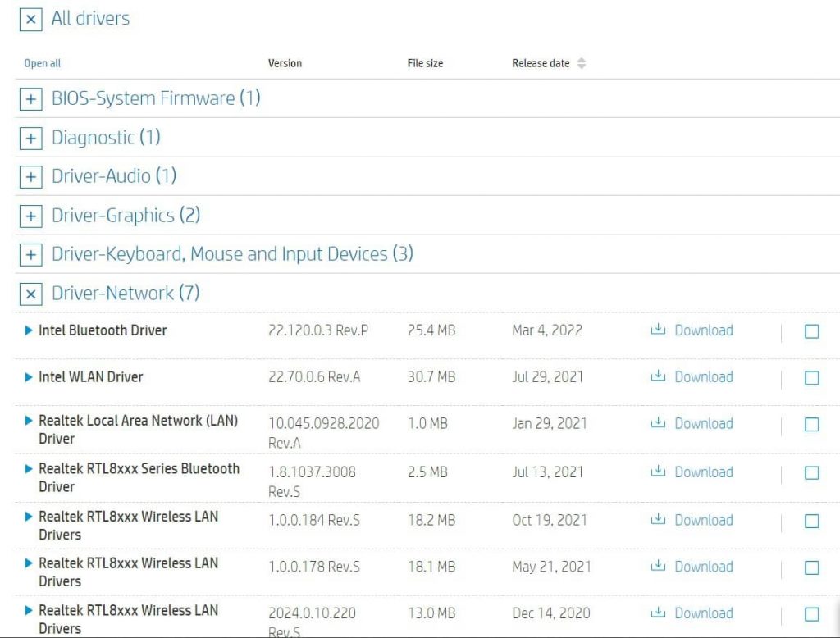This screenshot has width=840, height=638.
Task: Click the Open all link
Action: tap(42, 62)
